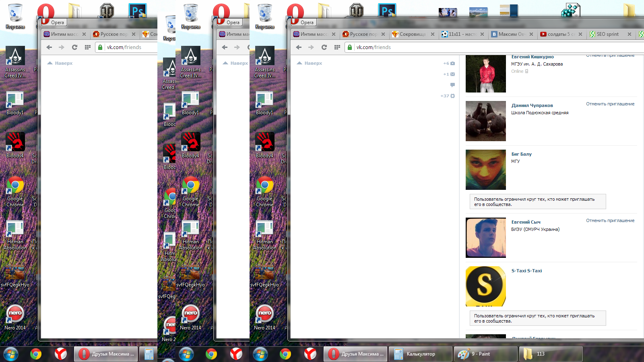
Task: Click Евгений Кишкурно's red shirt photo
Action: tap(486, 74)
